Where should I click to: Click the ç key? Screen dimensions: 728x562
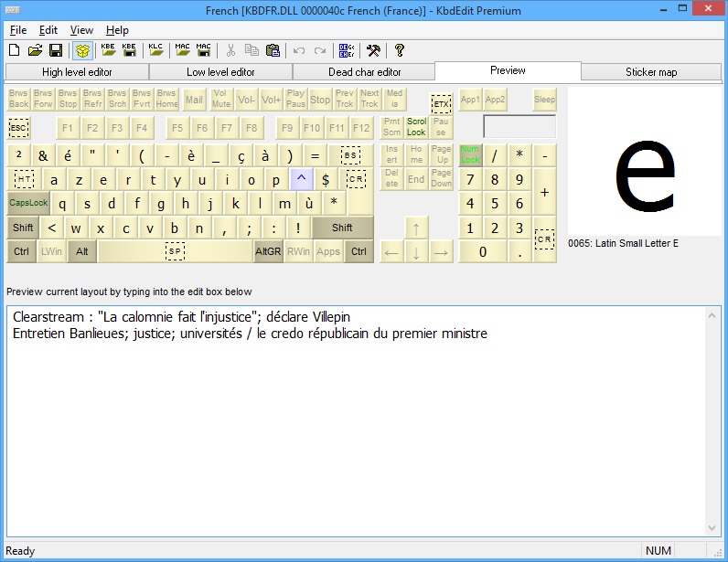[x=241, y=155]
